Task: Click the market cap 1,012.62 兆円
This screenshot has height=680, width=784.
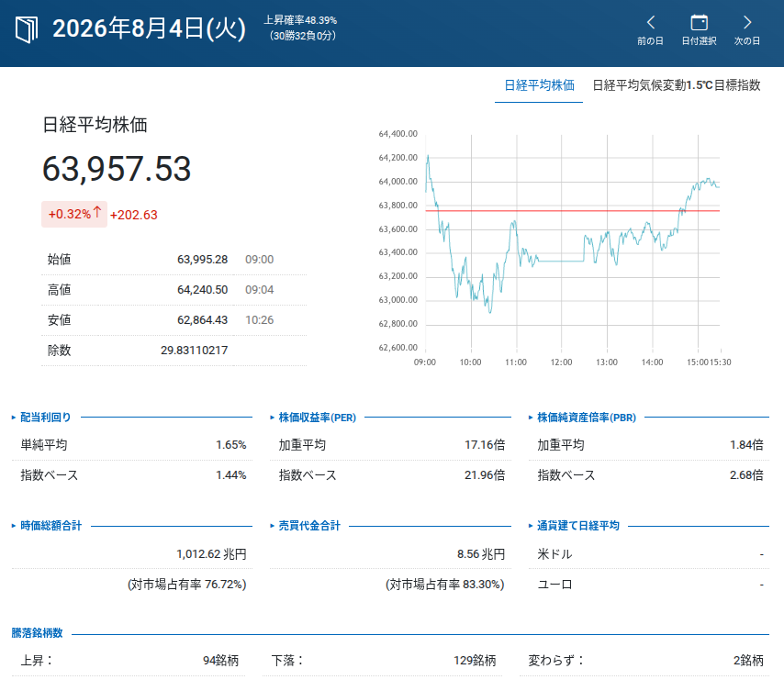Action: coord(211,554)
